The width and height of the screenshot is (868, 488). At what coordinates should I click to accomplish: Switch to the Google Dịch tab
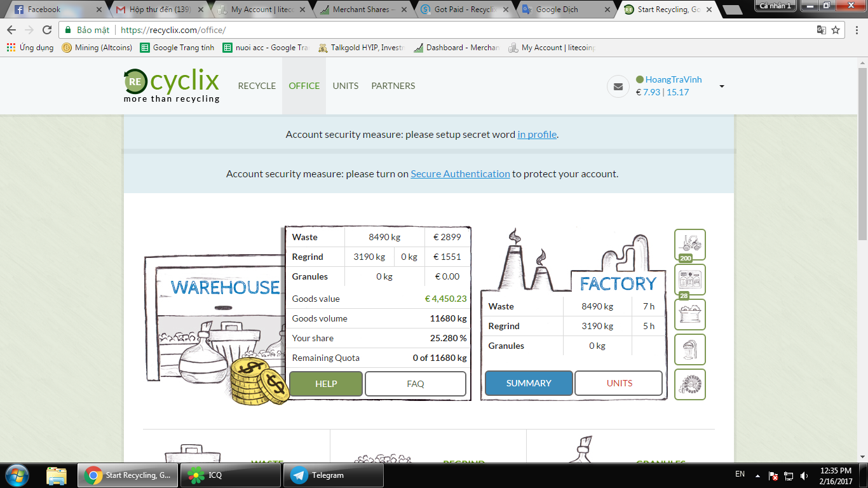click(x=566, y=10)
